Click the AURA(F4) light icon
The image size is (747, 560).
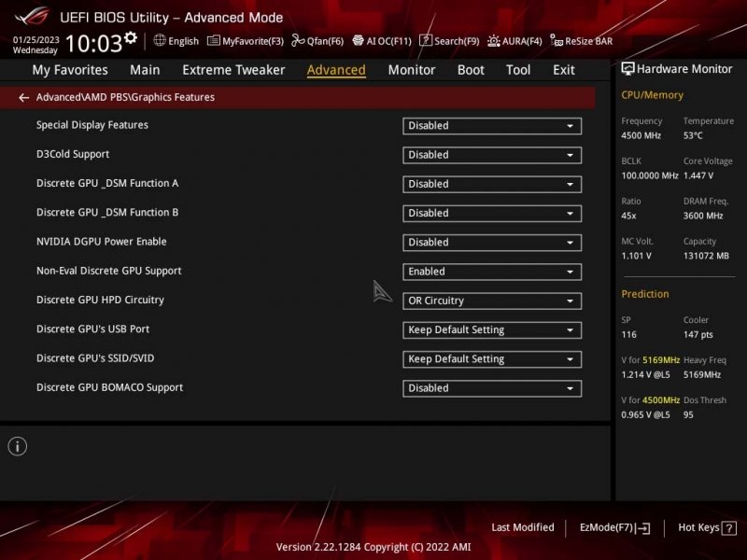494,41
